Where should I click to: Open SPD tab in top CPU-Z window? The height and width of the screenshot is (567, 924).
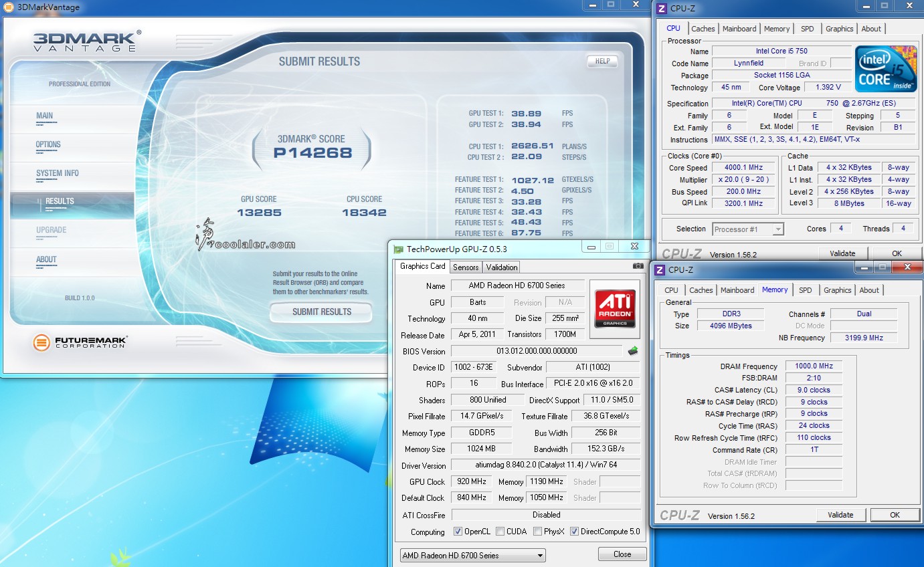pos(808,29)
